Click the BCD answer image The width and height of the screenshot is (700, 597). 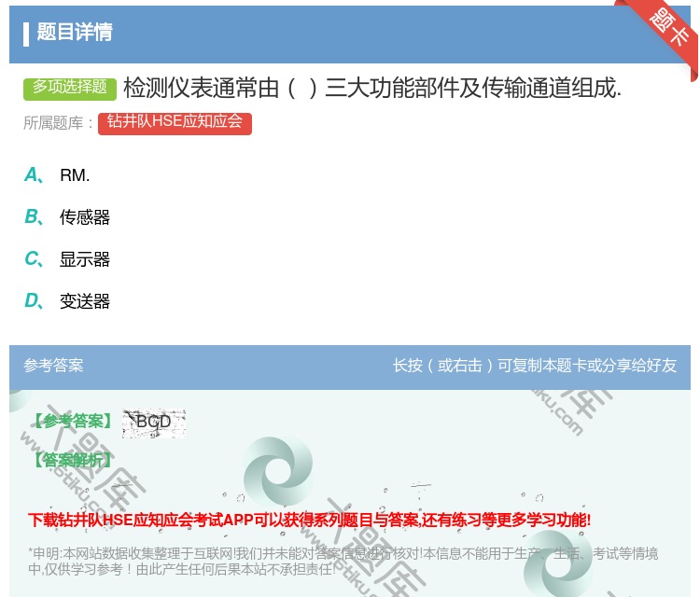154,423
